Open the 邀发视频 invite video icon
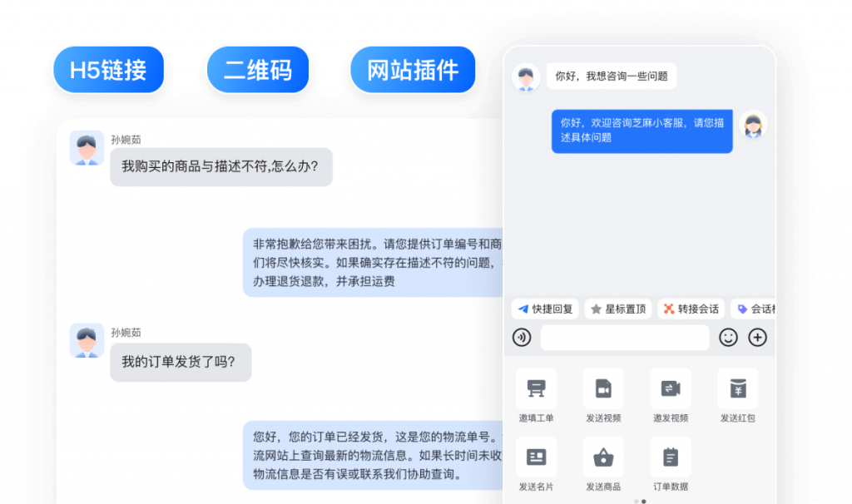Image resolution: width=852 pixels, height=504 pixels. [671, 389]
